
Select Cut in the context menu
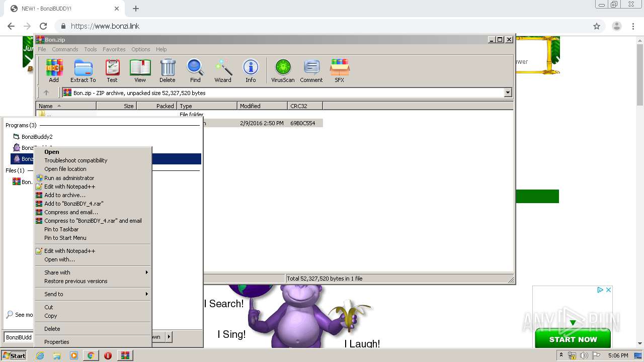93,307
